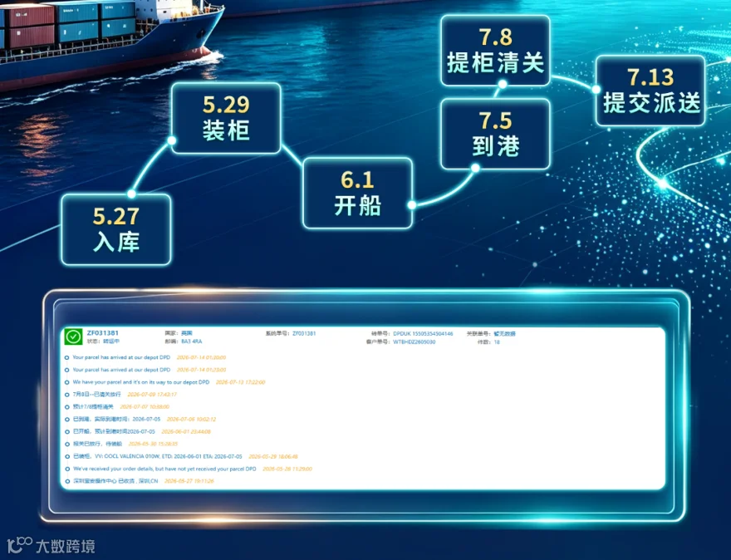Click the 已开船 estimated arrival entry

pyautogui.click(x=138, y=432)
